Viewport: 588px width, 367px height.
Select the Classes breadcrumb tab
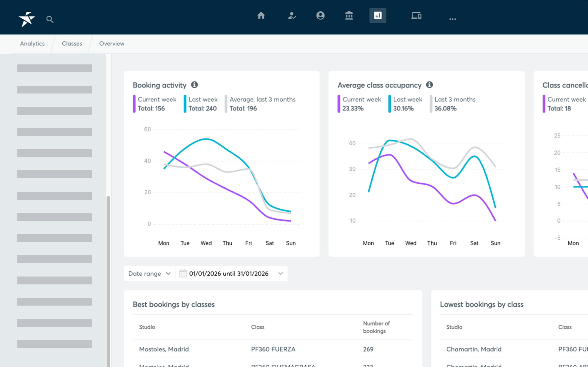[72, 44]
